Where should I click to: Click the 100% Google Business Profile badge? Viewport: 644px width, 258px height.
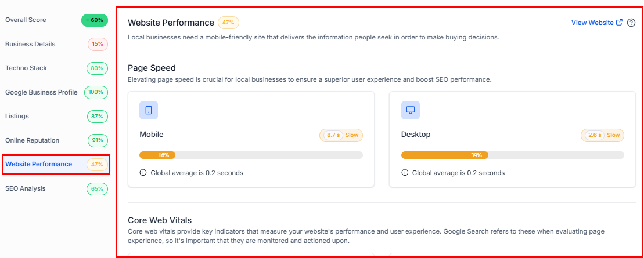tap(96, 92)
